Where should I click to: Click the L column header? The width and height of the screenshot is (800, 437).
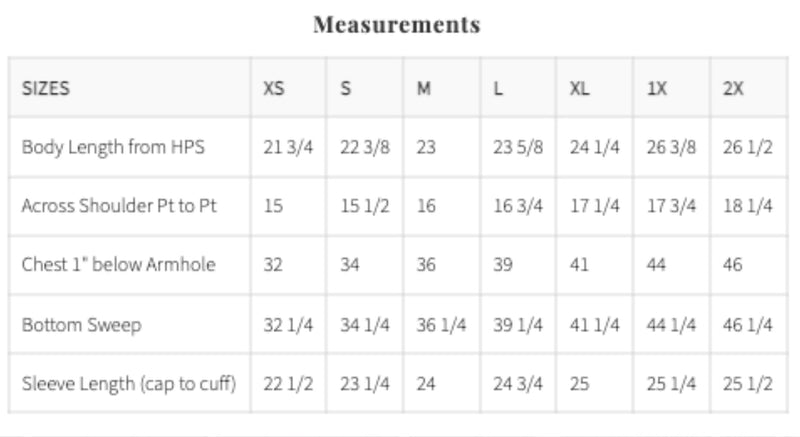pyautogui.click(x=498, y=88)
